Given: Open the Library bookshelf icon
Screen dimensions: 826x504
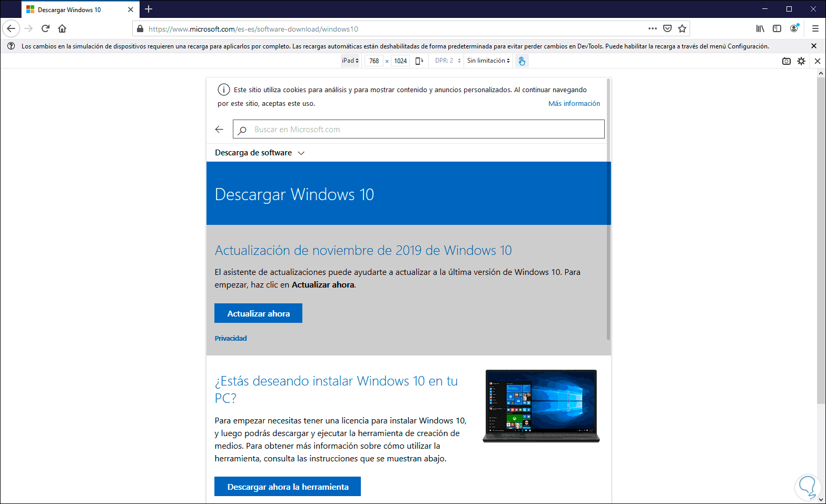Looking at the screenshot, I should tap(760, 28).
